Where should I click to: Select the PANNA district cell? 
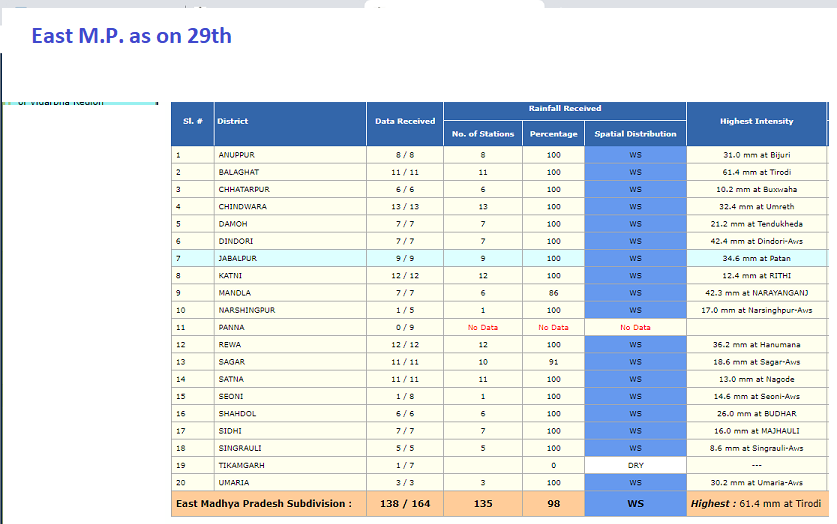pos(290,328)
